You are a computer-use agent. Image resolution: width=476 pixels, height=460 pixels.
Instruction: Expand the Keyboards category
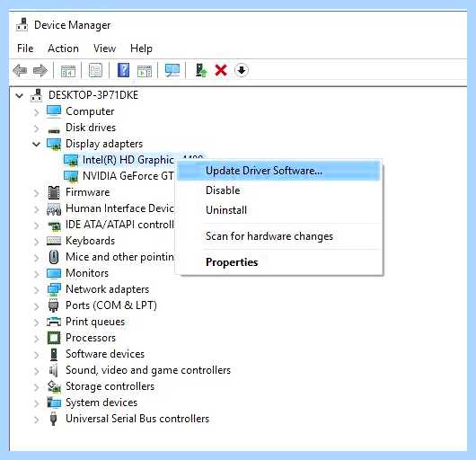[x=37, y=242]
